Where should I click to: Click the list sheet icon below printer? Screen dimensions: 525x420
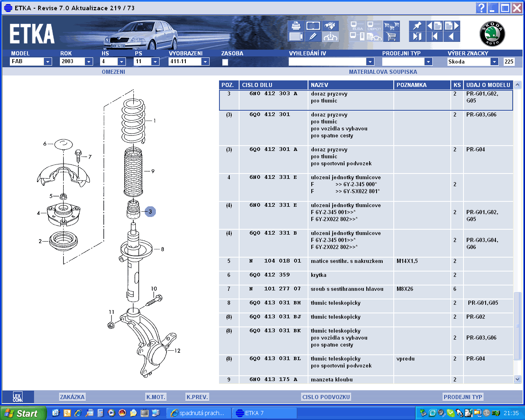(296, 37)
